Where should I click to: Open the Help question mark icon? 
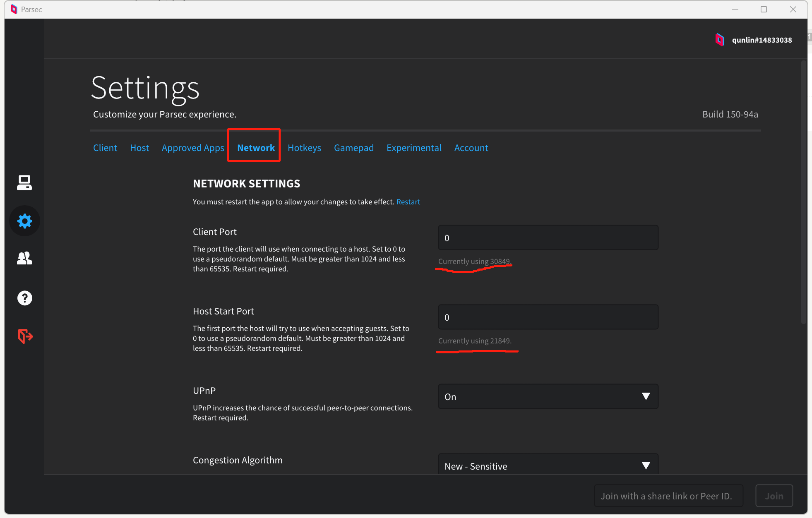tap(25, 298)
